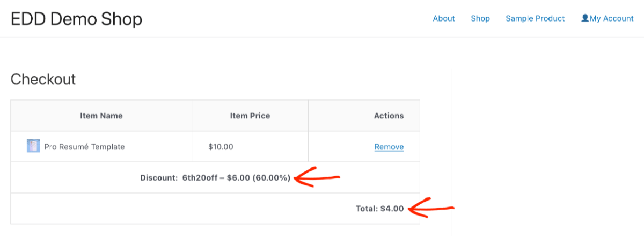Viewport: 644px width, 236px height.
Task: Click the user icon beside My Account
Action: [x=585, y=18]
